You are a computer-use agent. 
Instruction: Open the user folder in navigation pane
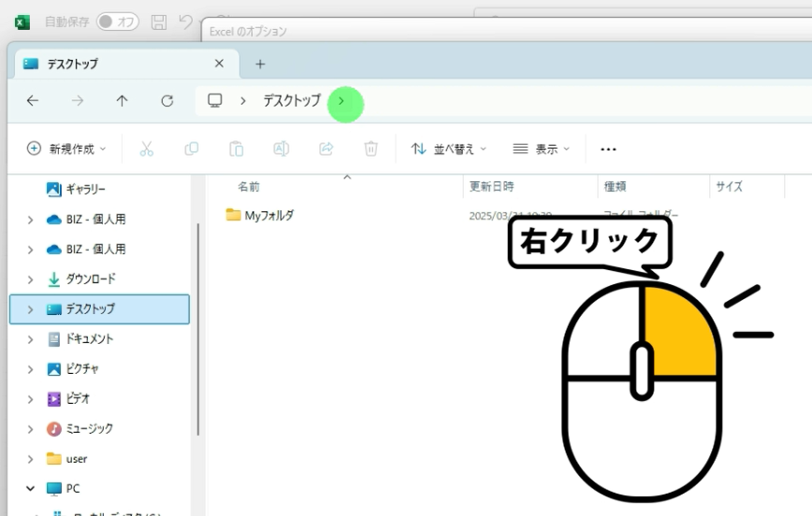(66, 459)
